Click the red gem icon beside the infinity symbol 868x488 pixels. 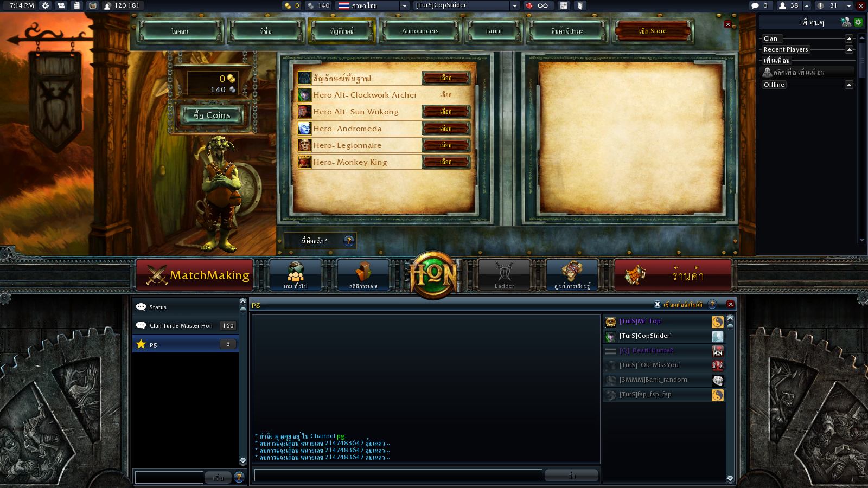click(x=529, y=5)
